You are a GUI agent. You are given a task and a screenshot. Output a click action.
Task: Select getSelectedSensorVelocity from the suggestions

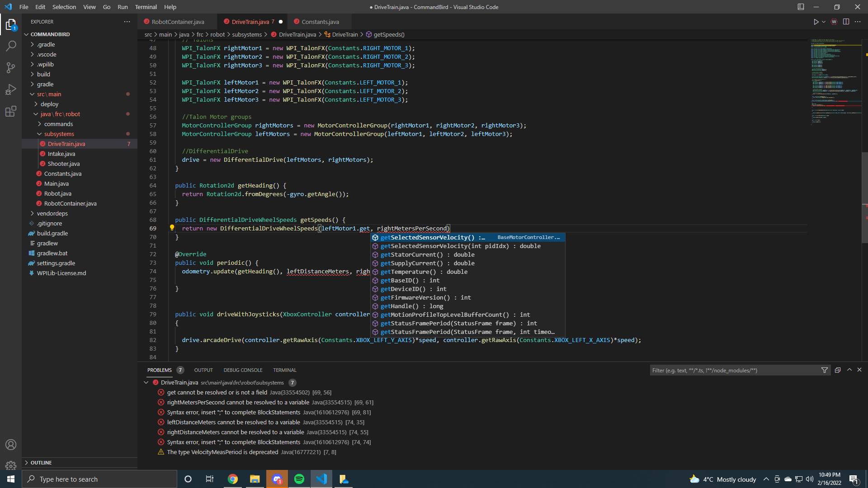(429, 237)
